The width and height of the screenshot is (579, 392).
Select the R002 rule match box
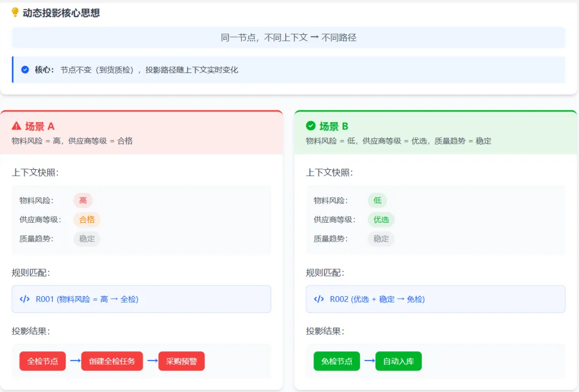pyautogui.click(x=436, y=299)
